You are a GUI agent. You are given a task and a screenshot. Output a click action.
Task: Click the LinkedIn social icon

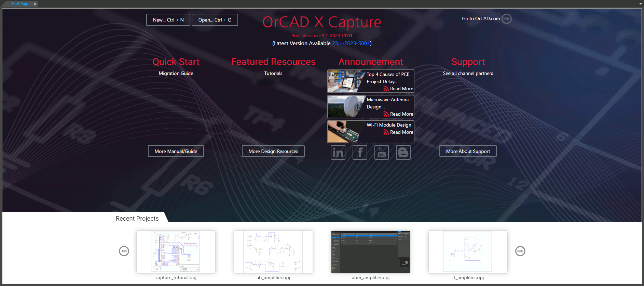point(338,153)
